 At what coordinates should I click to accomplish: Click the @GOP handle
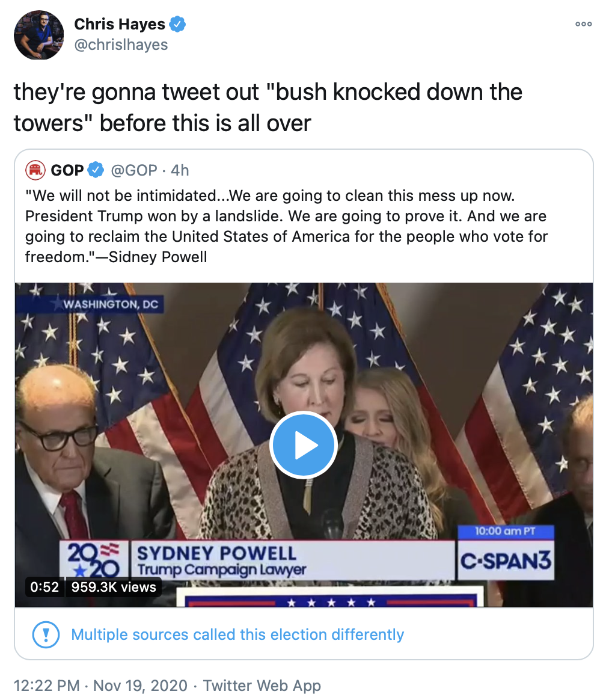(133, 170)
